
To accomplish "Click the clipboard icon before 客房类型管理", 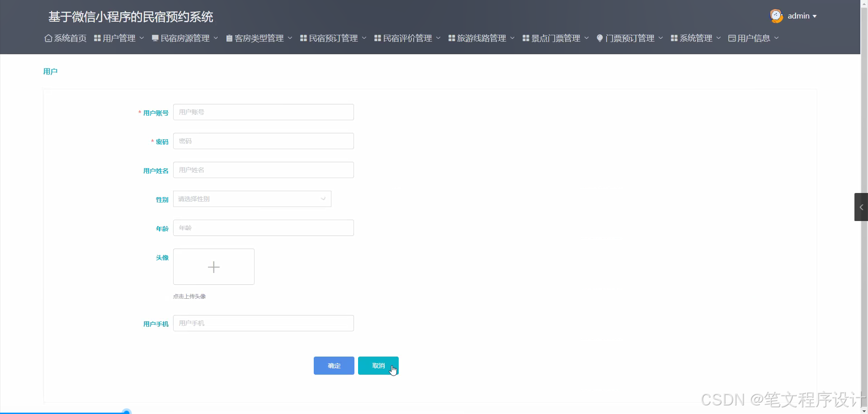I will point(229,38).
